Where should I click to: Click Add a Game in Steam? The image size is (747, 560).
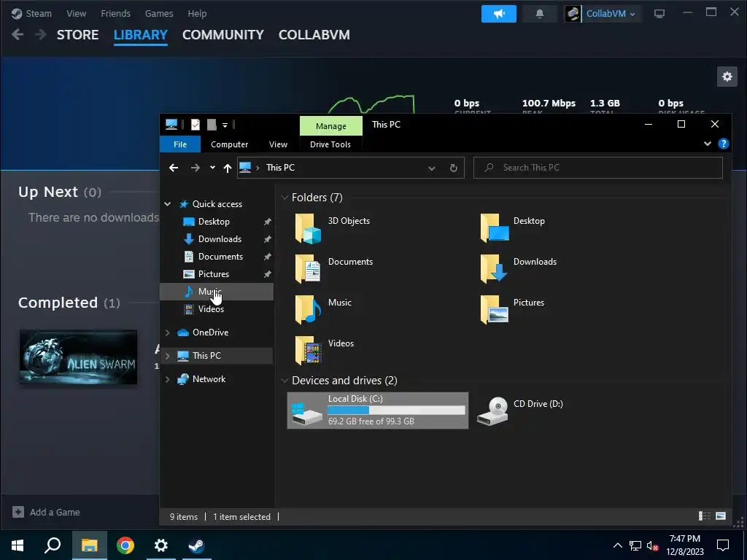46,512
